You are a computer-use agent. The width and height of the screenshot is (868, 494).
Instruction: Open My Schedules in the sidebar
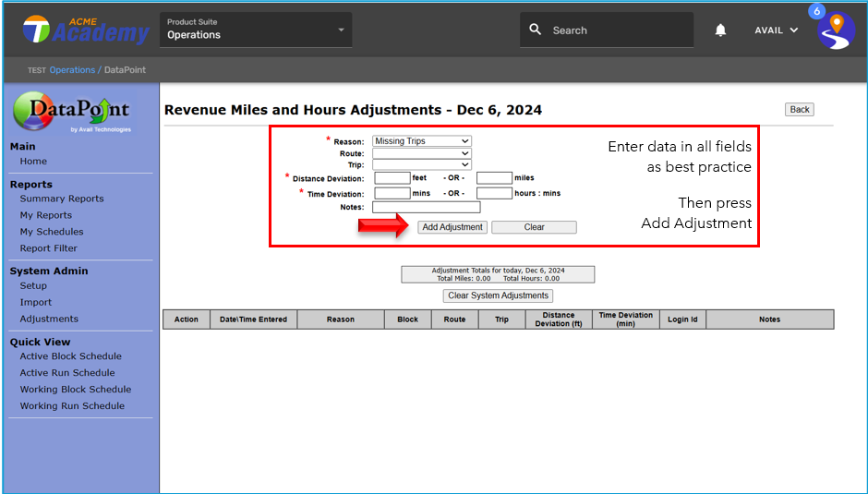pyautogui.click(x=52, y=232)
